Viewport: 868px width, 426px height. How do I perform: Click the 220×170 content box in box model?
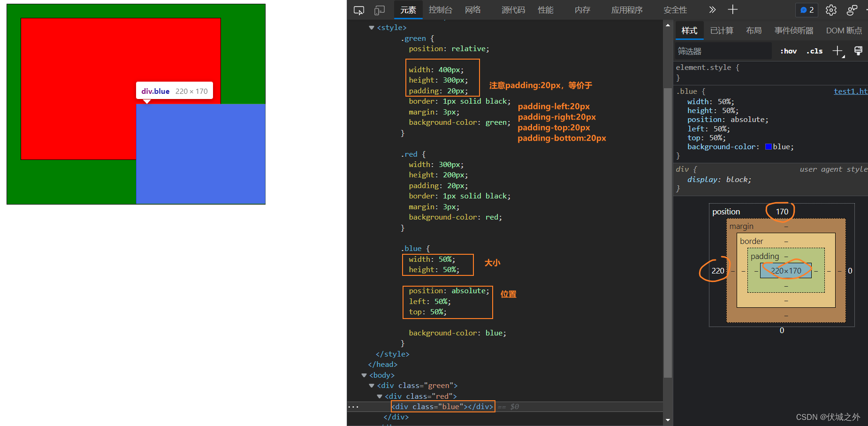pos(786,271)
